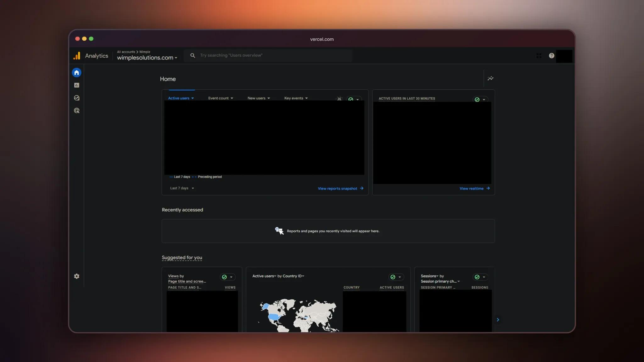Click the Page title and scree... dimension label
The width and height of the screenshot is (644, 362).
tap(187, 281)
